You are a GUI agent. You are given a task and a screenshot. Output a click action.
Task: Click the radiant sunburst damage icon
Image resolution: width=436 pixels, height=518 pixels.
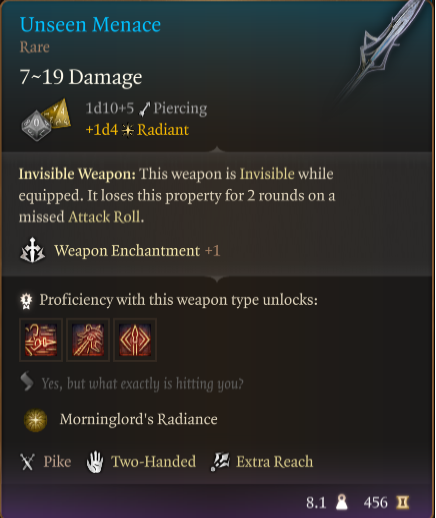(127, 130)
